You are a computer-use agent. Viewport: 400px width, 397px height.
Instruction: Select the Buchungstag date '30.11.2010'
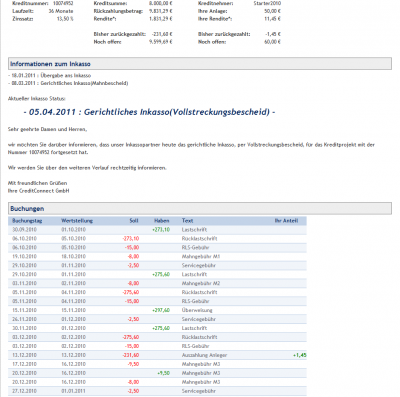pyautogui.click(x=24, y=328)
